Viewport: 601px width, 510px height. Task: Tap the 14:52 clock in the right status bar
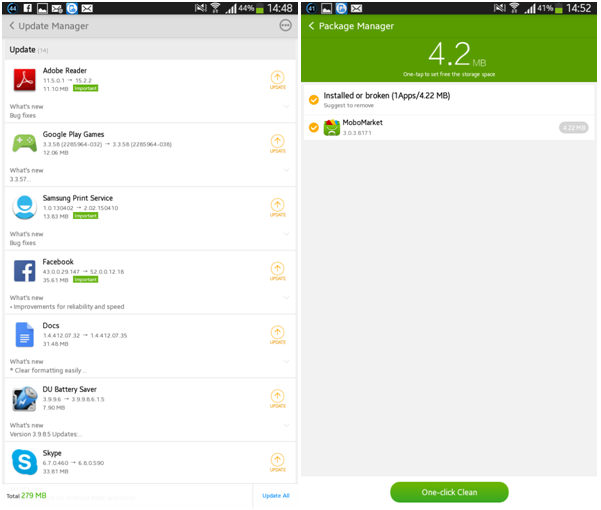[x=579, y=8]
